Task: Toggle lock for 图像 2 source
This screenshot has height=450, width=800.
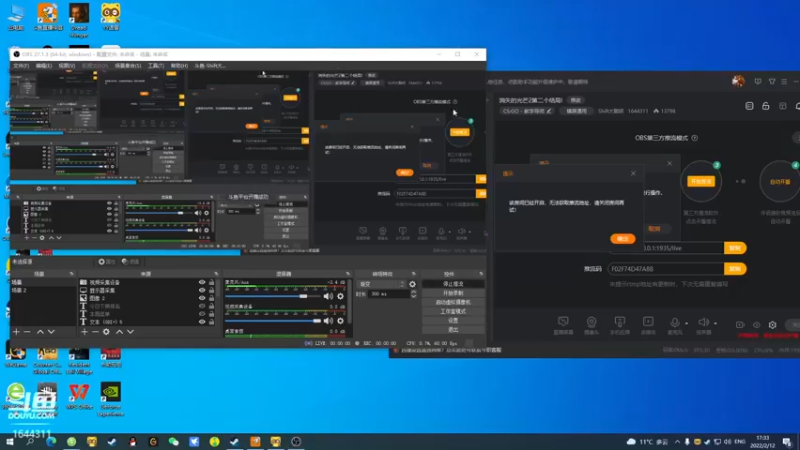Action: [211, 298]
